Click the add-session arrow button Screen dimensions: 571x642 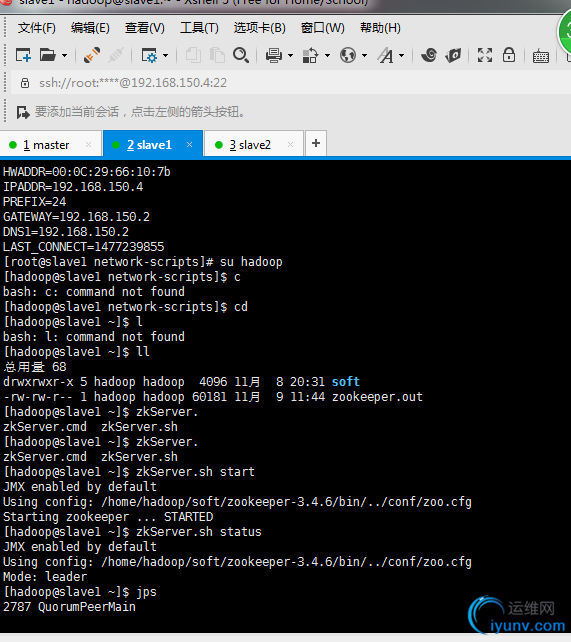pyautogui.click(x=23, y=112)
